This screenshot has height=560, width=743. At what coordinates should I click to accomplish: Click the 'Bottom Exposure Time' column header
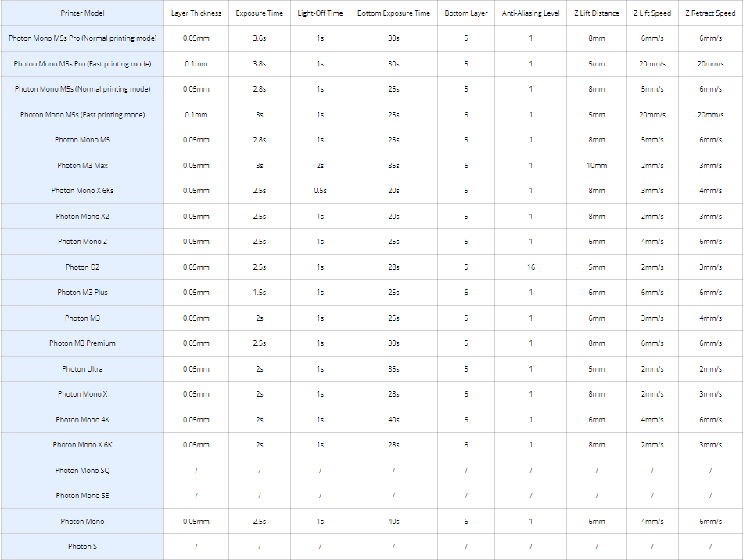(393, 13)
